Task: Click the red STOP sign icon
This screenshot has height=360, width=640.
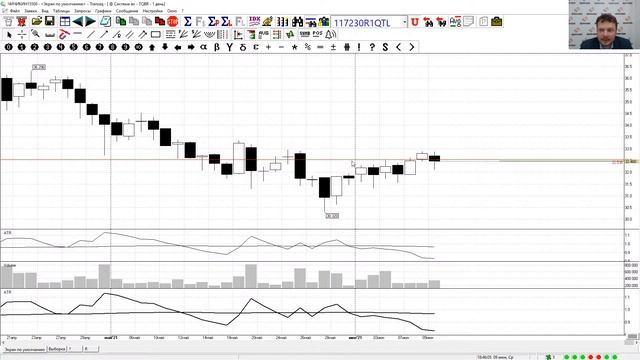Action: coord(173,22)
